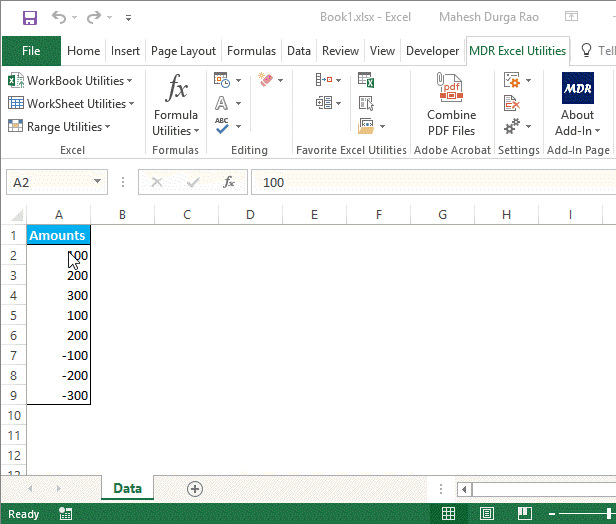Click the Ribbon Display Options icon

[x=571, y=16]
